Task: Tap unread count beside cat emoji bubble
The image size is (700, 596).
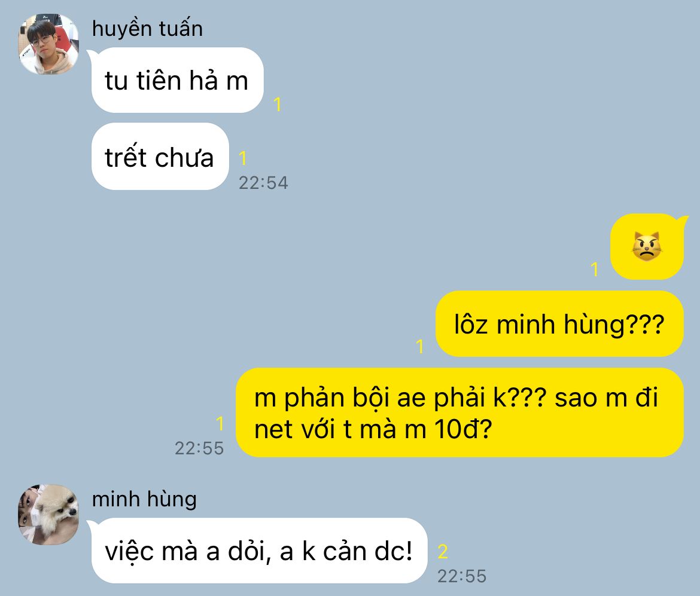Action: coord(594,270)
